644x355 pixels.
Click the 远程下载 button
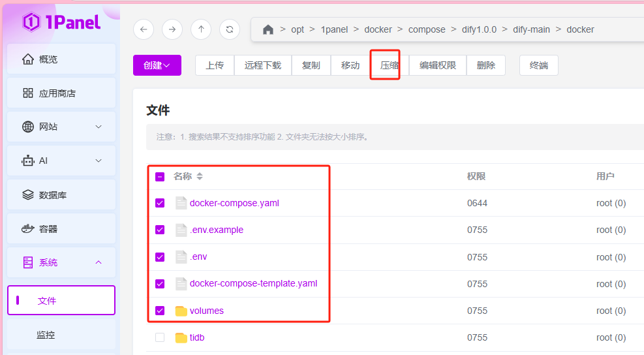pyautogui.click(x=263, y=65)
